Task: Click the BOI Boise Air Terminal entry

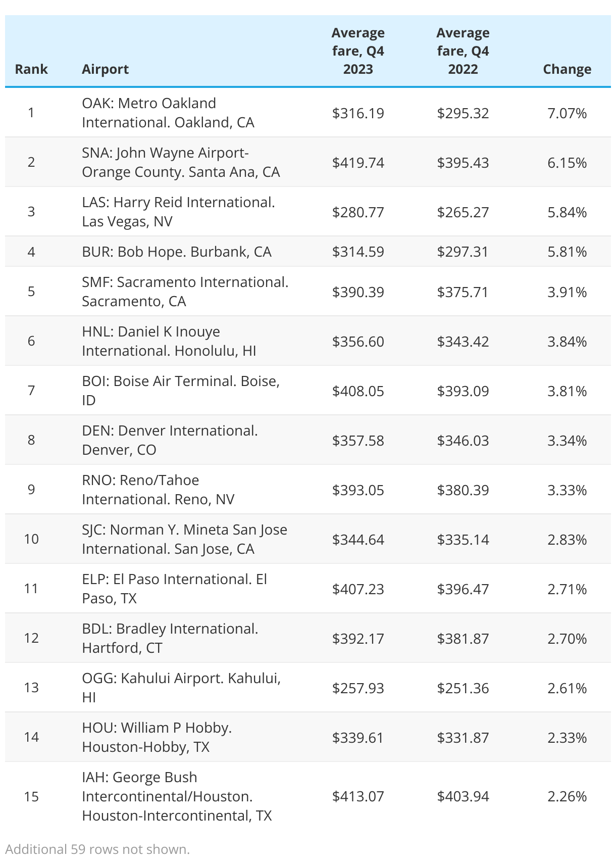Action: (x=181, y=391)
